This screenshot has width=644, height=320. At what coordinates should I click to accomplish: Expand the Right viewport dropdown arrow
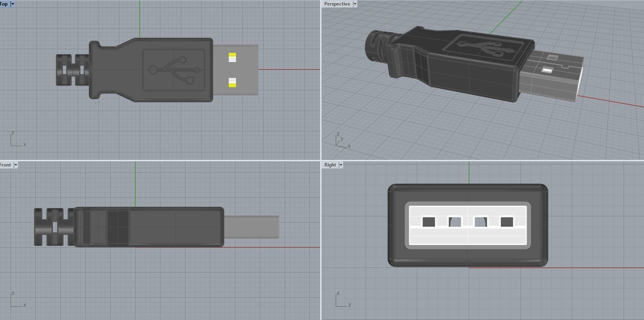(x=341, y=165)
